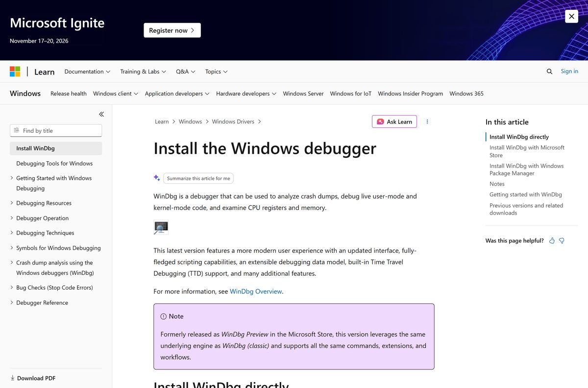
Task: Focus the Find by title filter
Action: coord(56,130)
